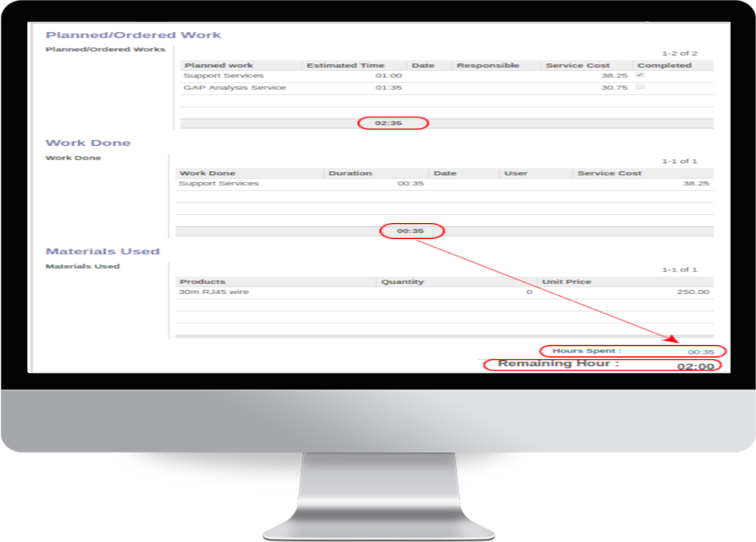This screenshot has height=542, width=756.
Task: Sort by the Duration column header
Action: [350, 173]
